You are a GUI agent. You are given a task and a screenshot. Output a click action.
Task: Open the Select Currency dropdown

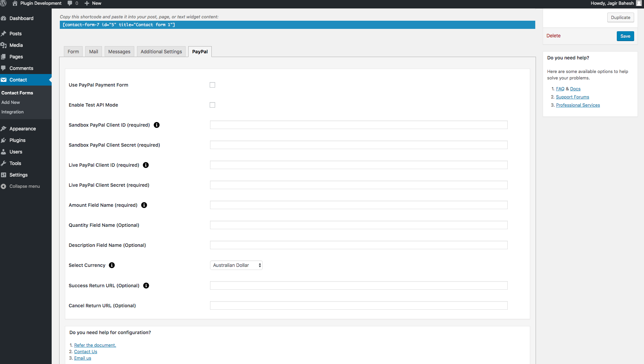[x=236, y=265]
